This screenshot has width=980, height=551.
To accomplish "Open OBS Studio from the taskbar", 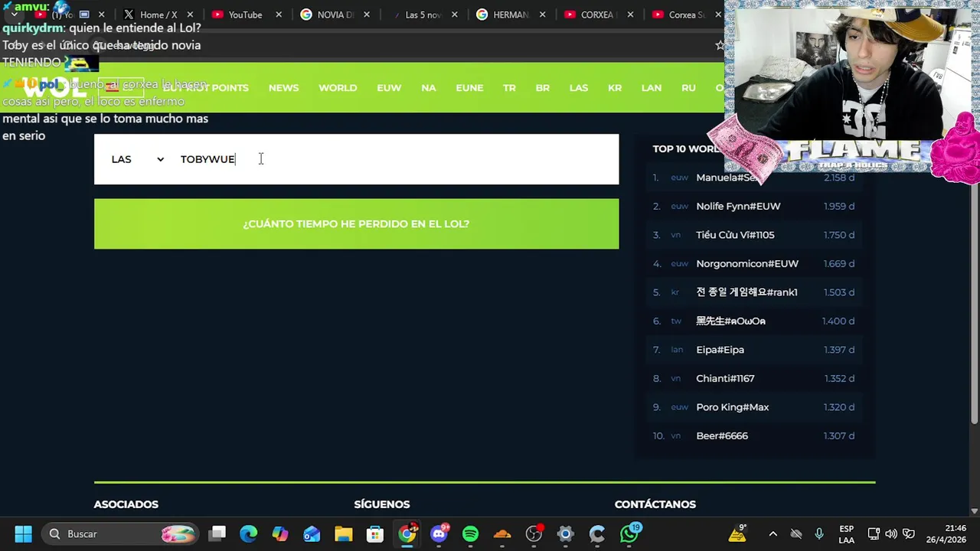I will tap(534, 533).
